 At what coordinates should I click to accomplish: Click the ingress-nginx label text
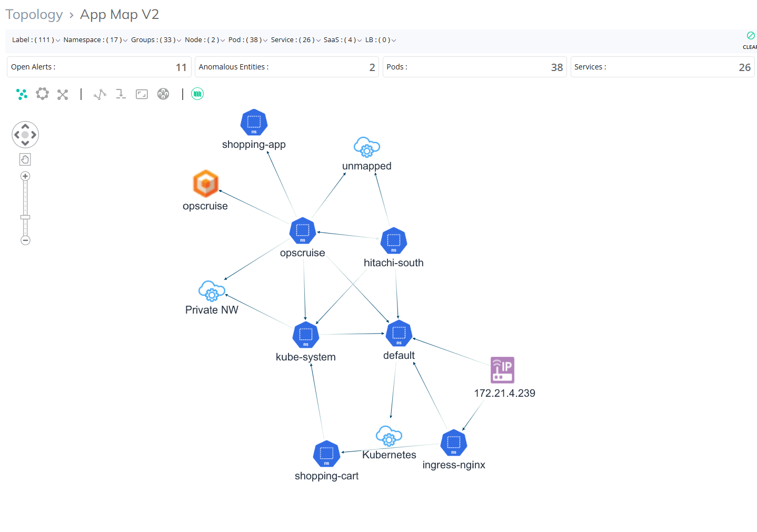click(x=454, y=465)
